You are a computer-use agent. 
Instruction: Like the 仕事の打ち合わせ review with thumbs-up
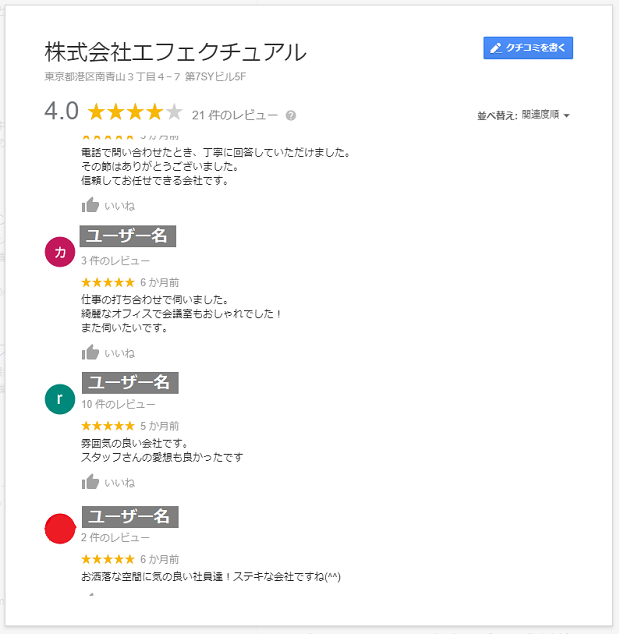91,352
